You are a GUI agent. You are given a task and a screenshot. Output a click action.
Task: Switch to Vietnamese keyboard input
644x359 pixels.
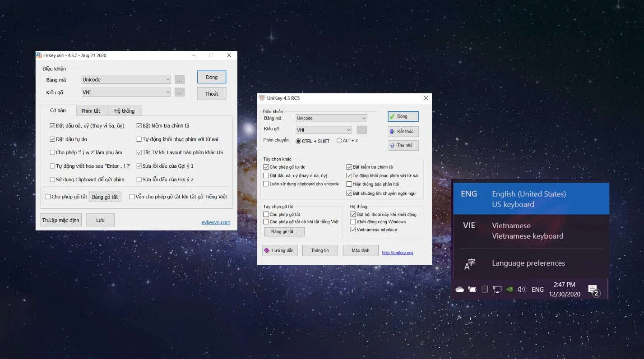tap(531, 230)
